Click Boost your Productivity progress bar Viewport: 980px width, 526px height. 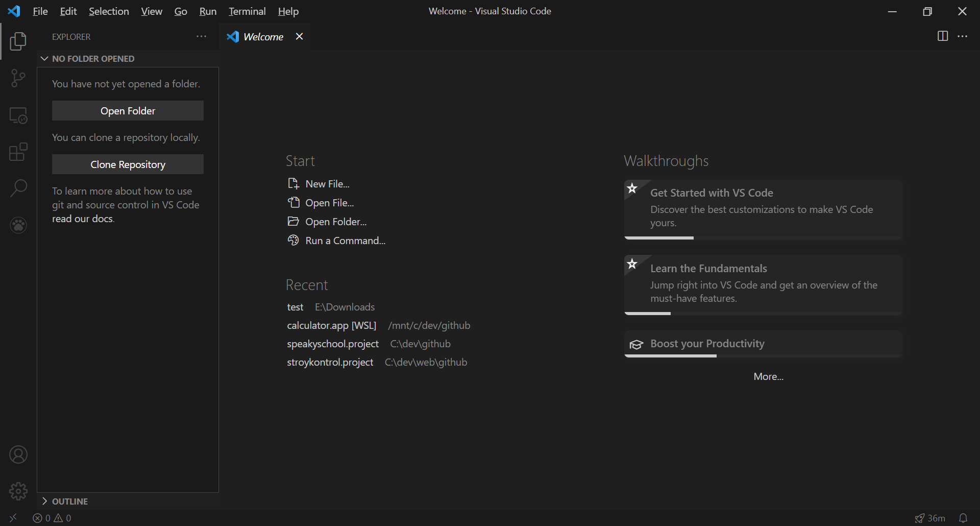click(763, 356)
